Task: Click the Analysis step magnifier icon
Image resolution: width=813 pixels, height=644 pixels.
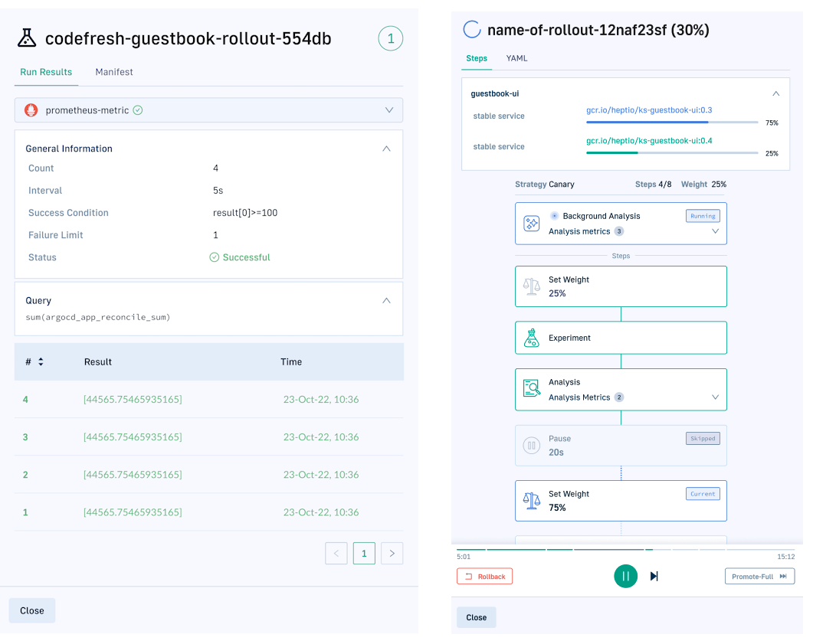Action: pos(531,389)
